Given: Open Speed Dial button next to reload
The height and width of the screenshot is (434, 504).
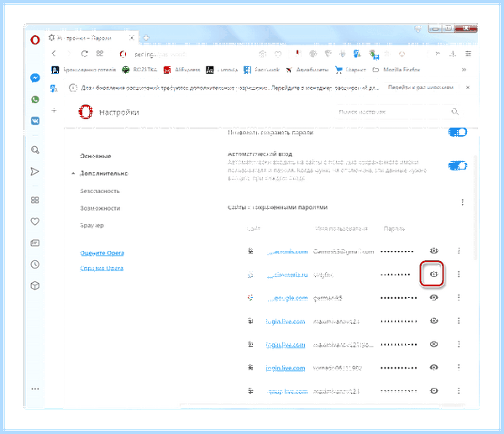Looking at the screenshot, I should [x=100, y=54].
